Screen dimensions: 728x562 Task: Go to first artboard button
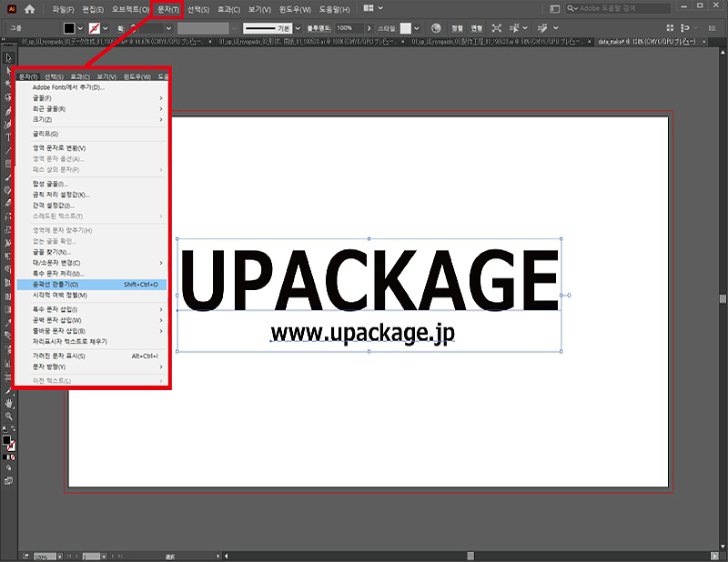(69, 556)
